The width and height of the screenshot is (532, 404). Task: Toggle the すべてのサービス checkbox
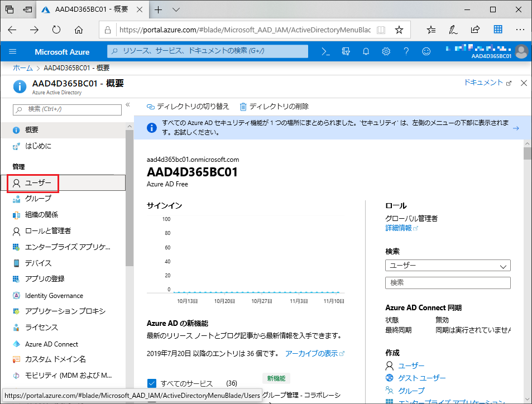click(151, 383)
